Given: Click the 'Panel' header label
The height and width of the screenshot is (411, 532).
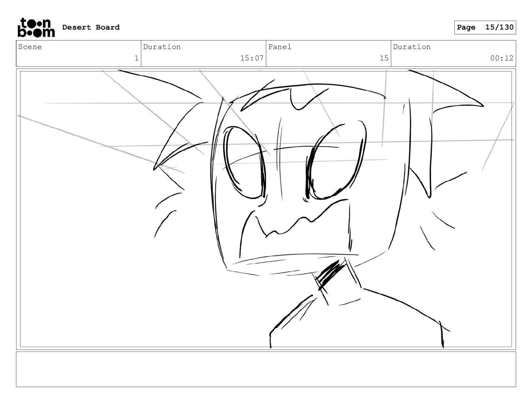Looking at the screenshot, I should [x=280, y=47].
